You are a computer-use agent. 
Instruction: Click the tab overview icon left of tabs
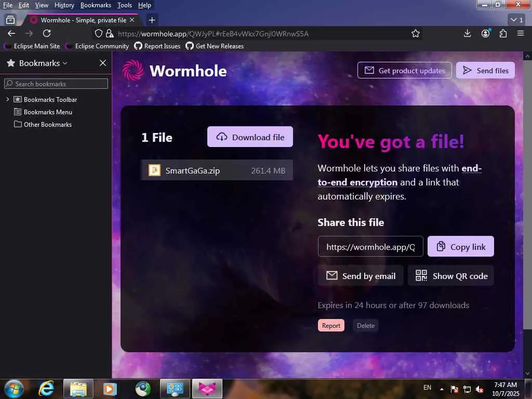[10, 20]
